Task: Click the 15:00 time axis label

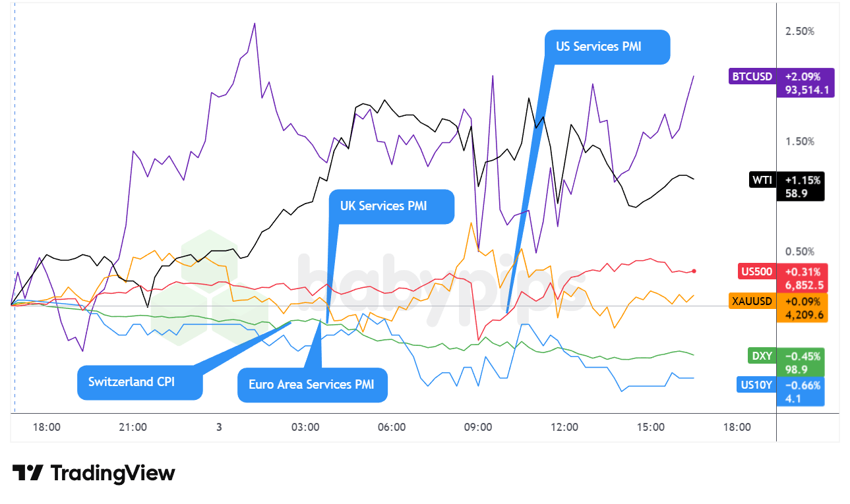Action: tap(650, 427)
